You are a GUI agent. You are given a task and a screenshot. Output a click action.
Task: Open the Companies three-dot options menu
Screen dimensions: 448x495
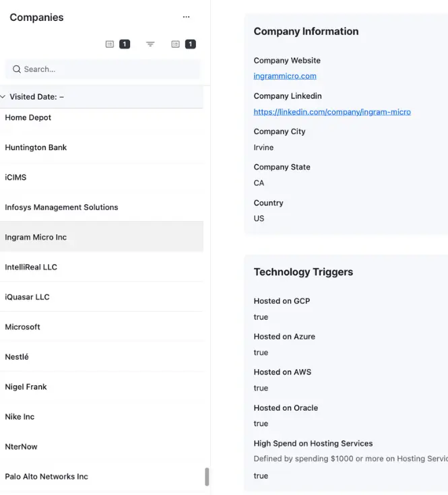coord(186,17)
